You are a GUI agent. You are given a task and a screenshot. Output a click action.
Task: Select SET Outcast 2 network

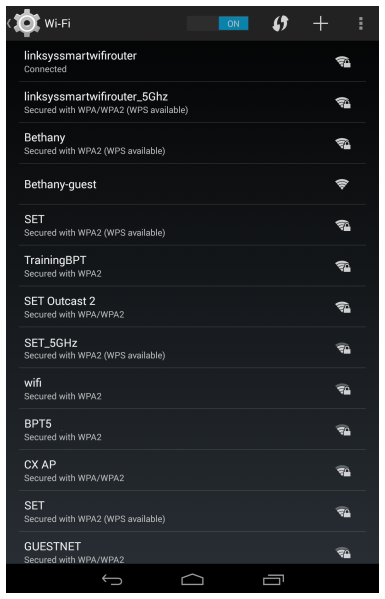(x=192, y=307)
